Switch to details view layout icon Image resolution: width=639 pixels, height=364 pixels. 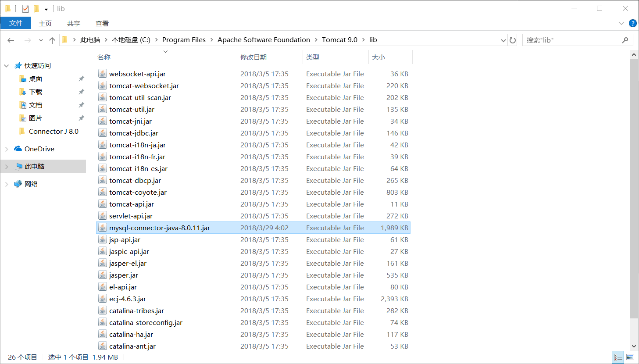tap(618, 357)
